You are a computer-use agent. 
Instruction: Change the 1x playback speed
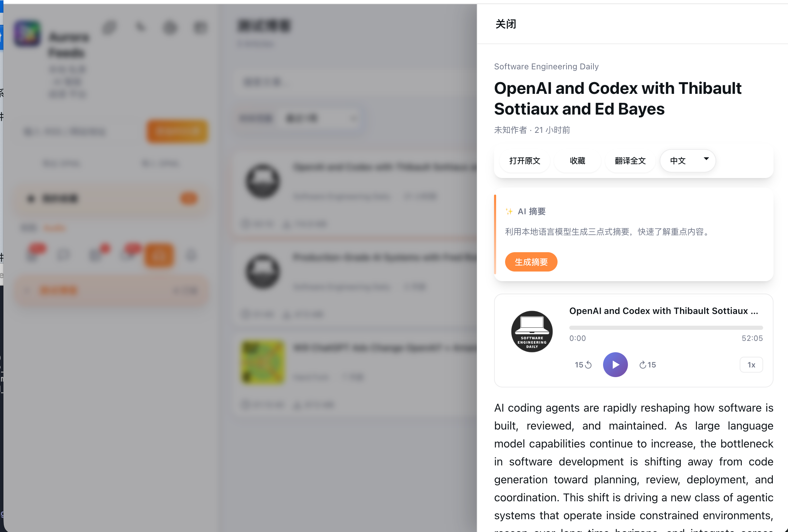[751, 365]
